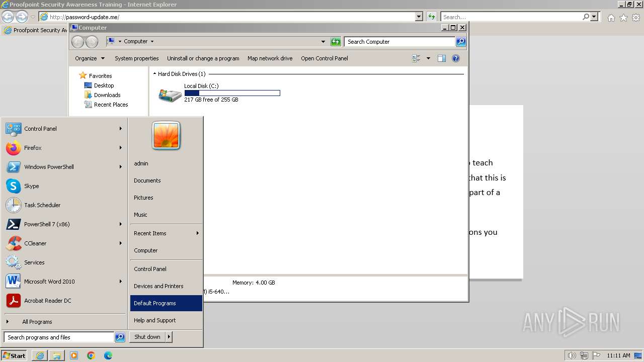The width and height of the screenshot is (644, 362).
Task: Open Organize dropdown menu
Action: coord(90,58)
